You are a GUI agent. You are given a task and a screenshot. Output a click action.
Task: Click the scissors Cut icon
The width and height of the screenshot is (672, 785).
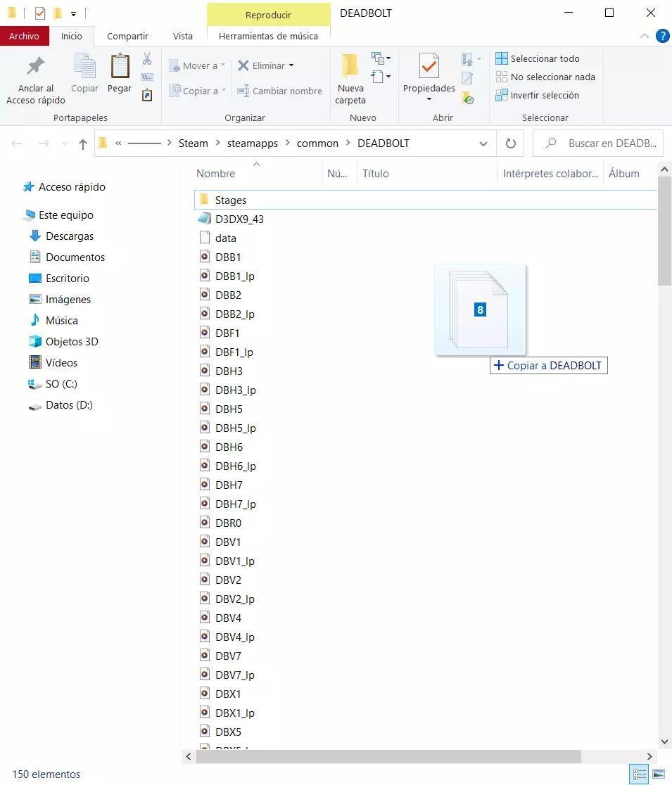(147, 59)
